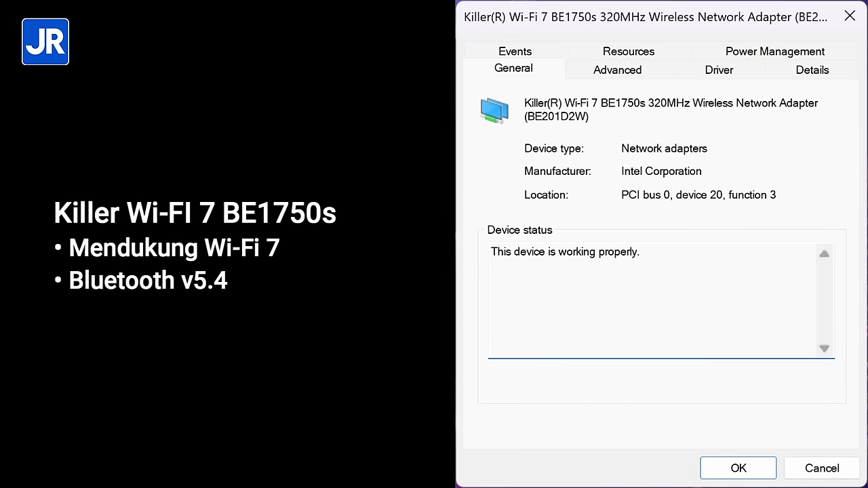
Task: Click the 'Intel Corporation' manufacturer value
Action: tap(661, 171)
